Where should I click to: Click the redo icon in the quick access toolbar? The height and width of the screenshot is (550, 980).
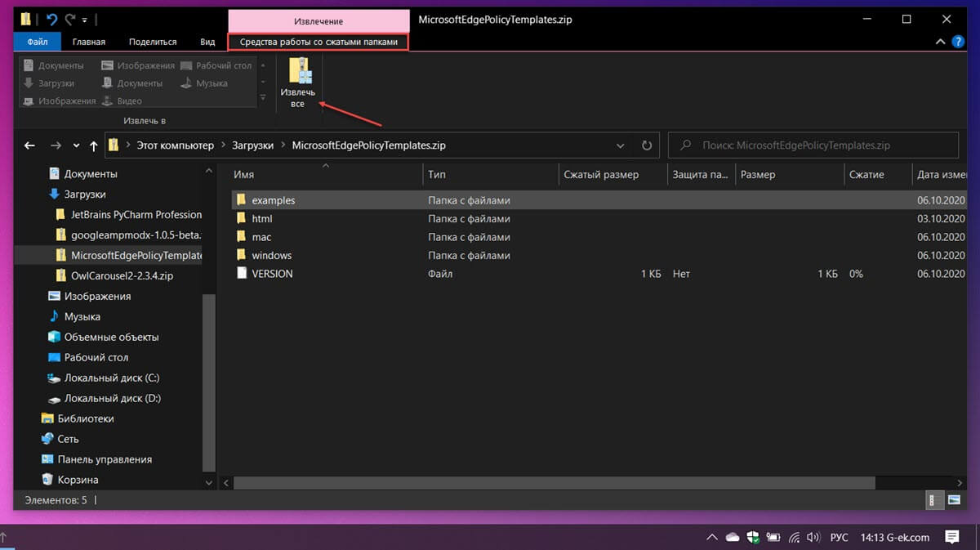point(69,19)
